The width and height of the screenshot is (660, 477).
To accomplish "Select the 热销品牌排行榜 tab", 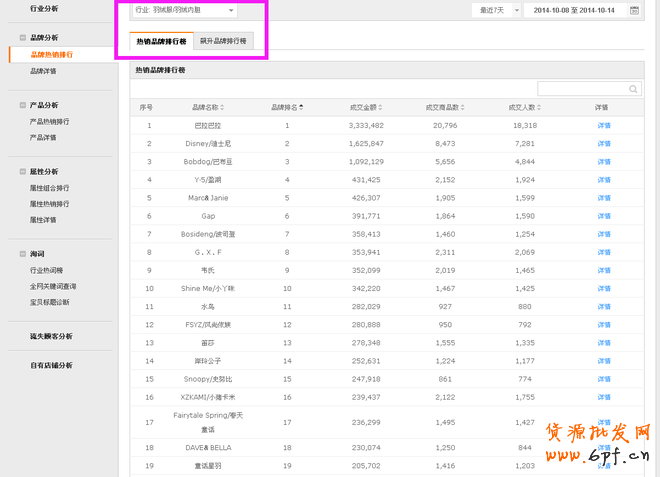I will [161, 41].
